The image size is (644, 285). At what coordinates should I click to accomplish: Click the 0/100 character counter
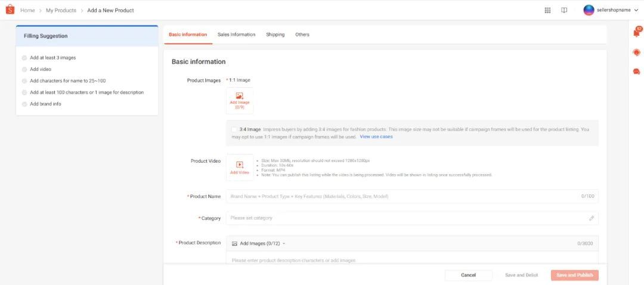(x=587, y=196)
